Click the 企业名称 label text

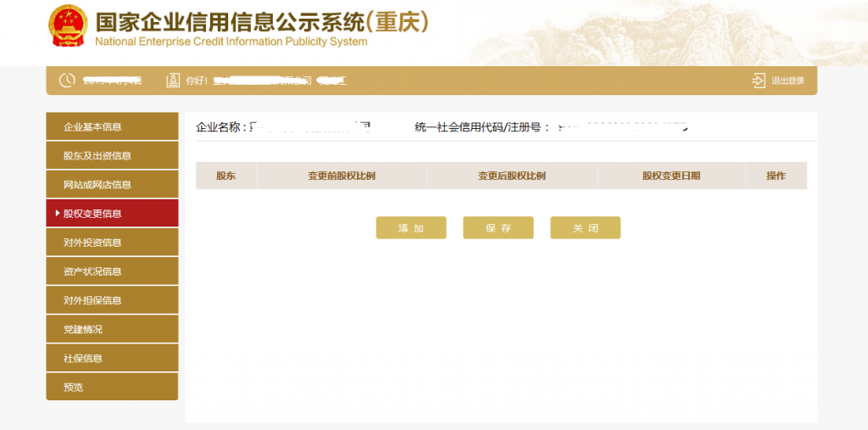click(x=221, y=127)
